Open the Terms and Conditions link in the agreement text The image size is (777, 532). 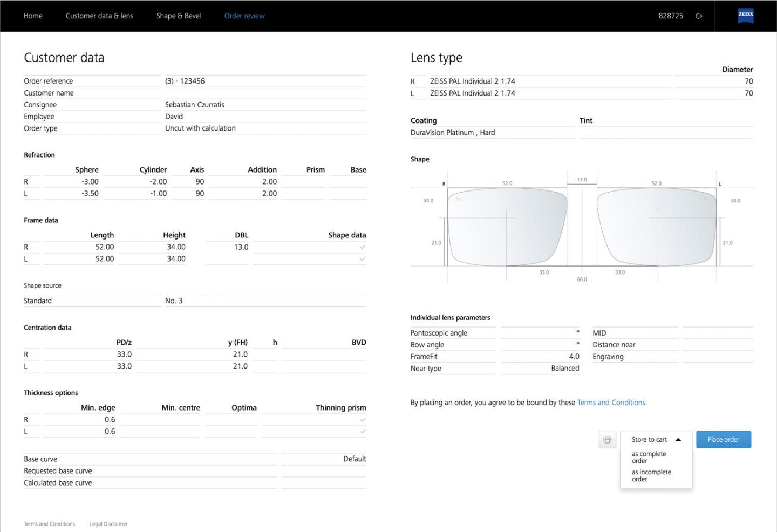pyautogui.click(x=611, y=402)
